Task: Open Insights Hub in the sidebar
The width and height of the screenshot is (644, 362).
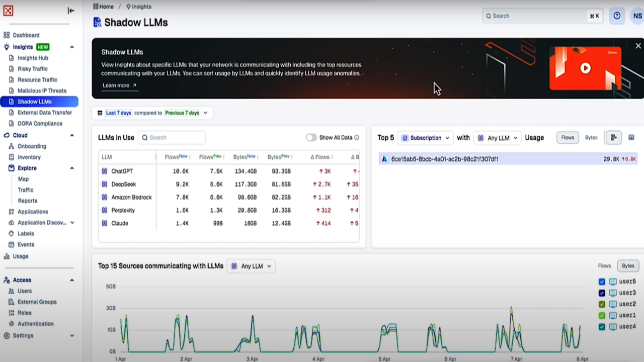Action: point(33,58)
